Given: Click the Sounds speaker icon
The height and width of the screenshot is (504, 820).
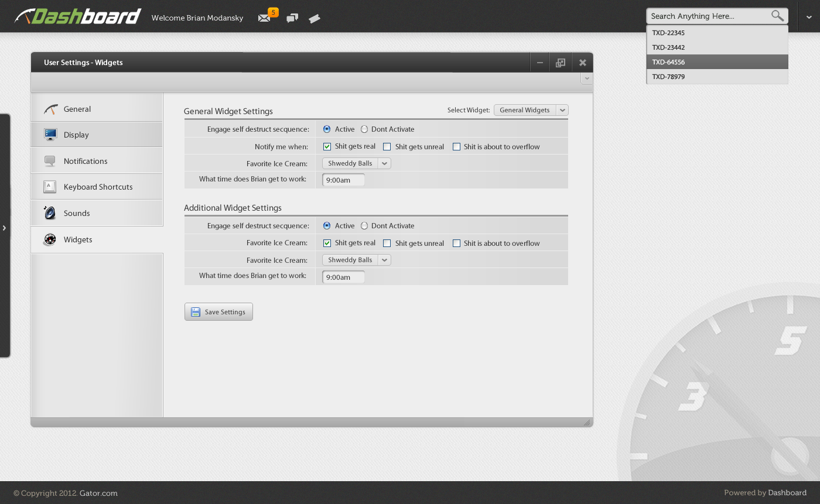Looking at the screenshot, I should pos(50,212).
